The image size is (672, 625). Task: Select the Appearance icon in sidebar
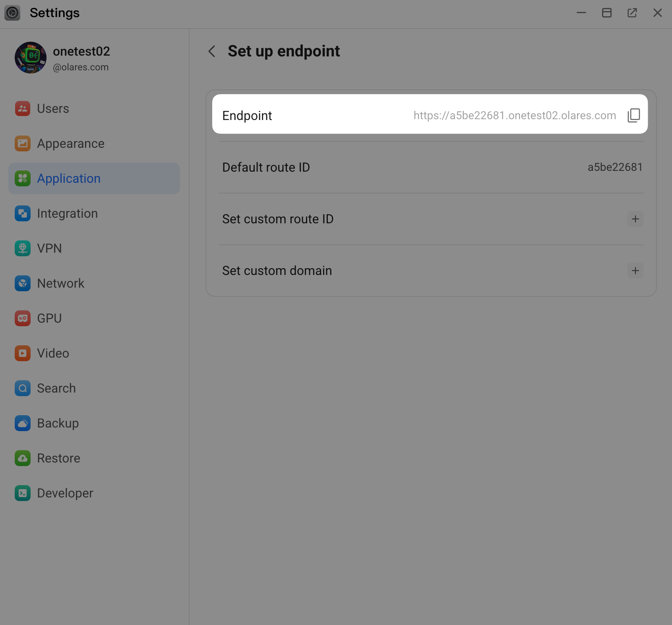coord(23,143)
